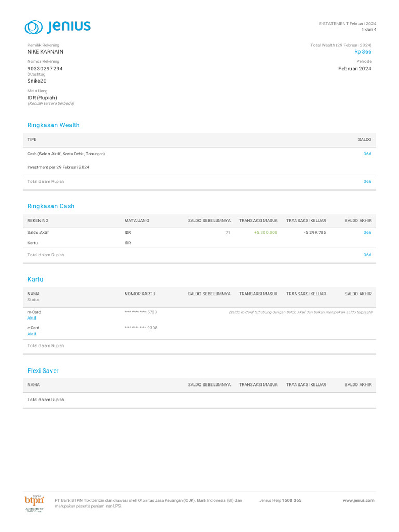399x532 pixels.
Task: Click the period value Februari 2024
Action: (x=354, y=69)
